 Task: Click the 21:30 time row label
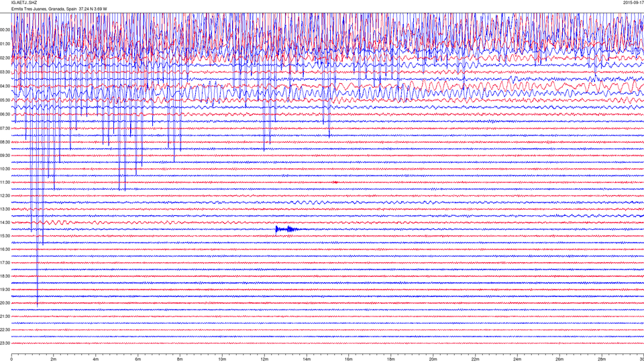point(5,316)
